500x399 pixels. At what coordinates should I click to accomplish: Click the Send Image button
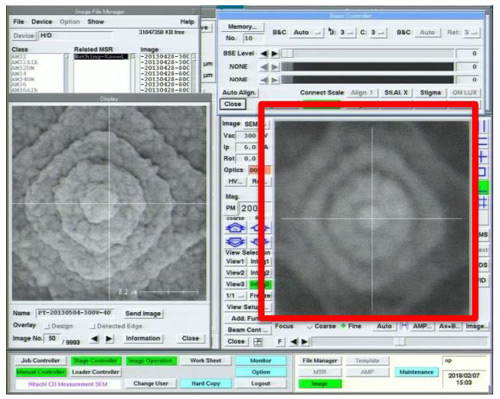(x=143, y=313)
